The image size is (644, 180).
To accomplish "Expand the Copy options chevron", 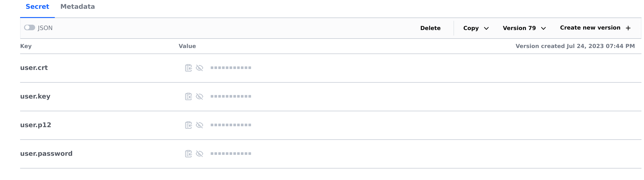I will coord(486,28).
